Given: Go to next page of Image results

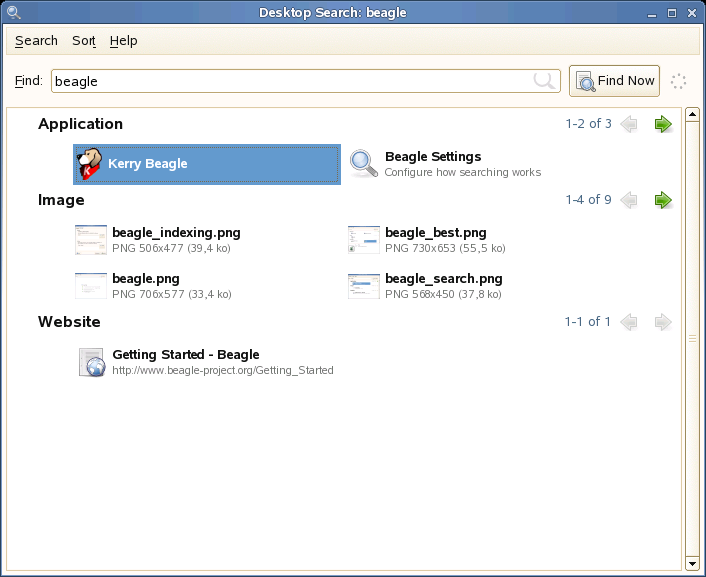Looking at the screenshot, I should tap(663, 200).
